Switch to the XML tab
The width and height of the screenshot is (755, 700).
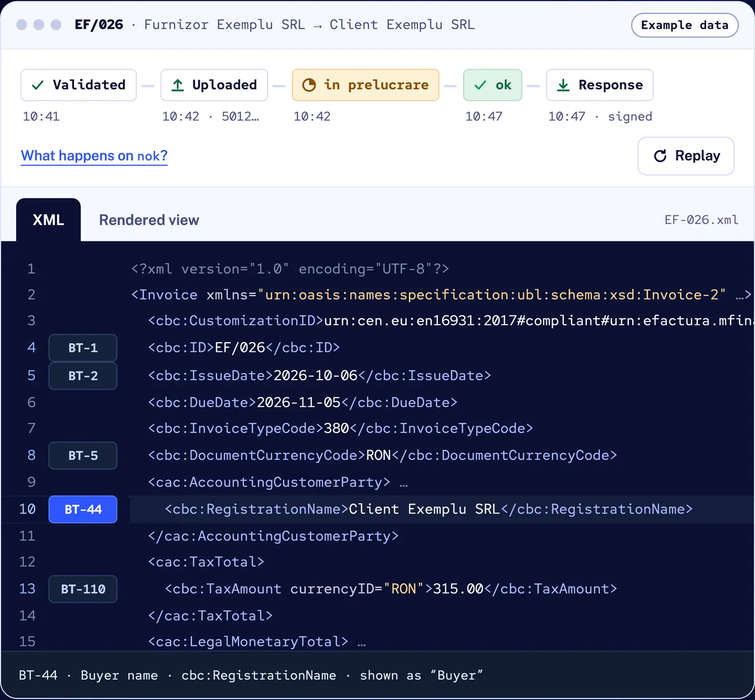tap(48, 220)
